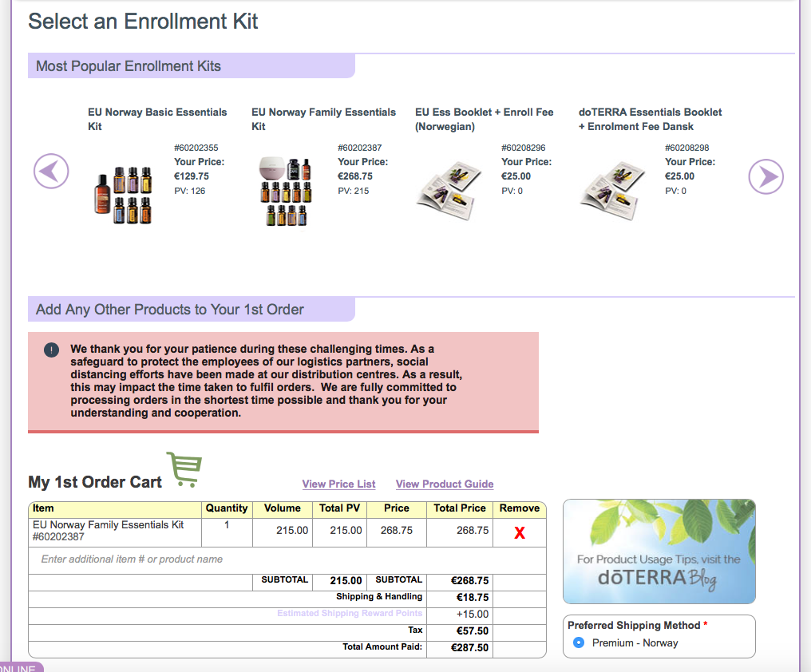Screen dimensions: 811x672
Task: Open EU Ess Booklet + Enroll Fee title
Action: (x=484, y=119)
